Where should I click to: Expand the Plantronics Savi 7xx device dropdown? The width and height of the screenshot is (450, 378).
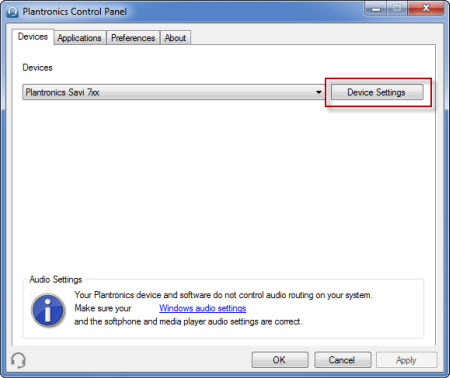point(173,92)
